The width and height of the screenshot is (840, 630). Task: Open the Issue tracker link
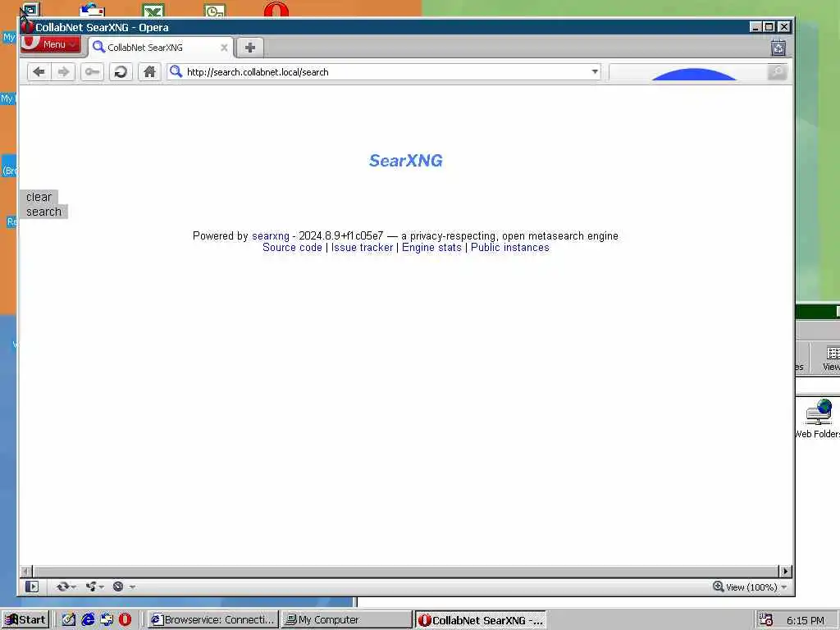[362, 248]
